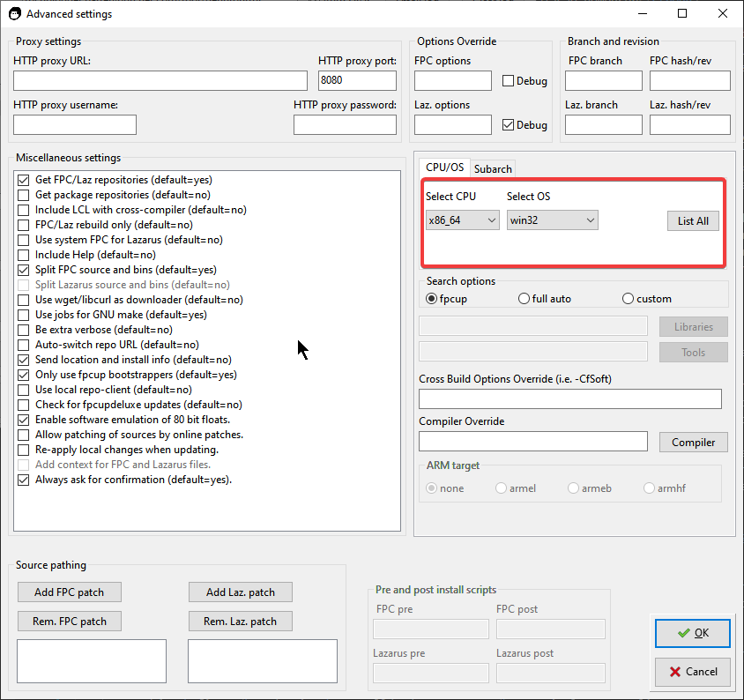The height and width of the screenshot is (700, 744).
Task: Click the fpcupdeluxe icon in title bar
Action: 13,14
